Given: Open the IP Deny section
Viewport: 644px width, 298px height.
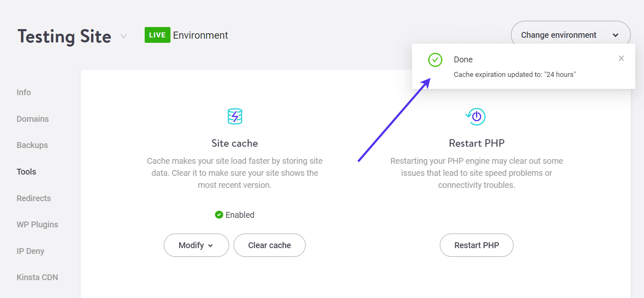Looking at the screenshot, I should [30, 251].
